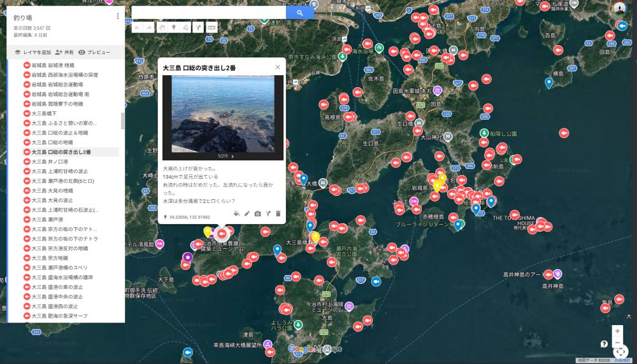Open the map options three-dot menu
The height and width of the screenshot is (364, 637).
pos(118,16)
